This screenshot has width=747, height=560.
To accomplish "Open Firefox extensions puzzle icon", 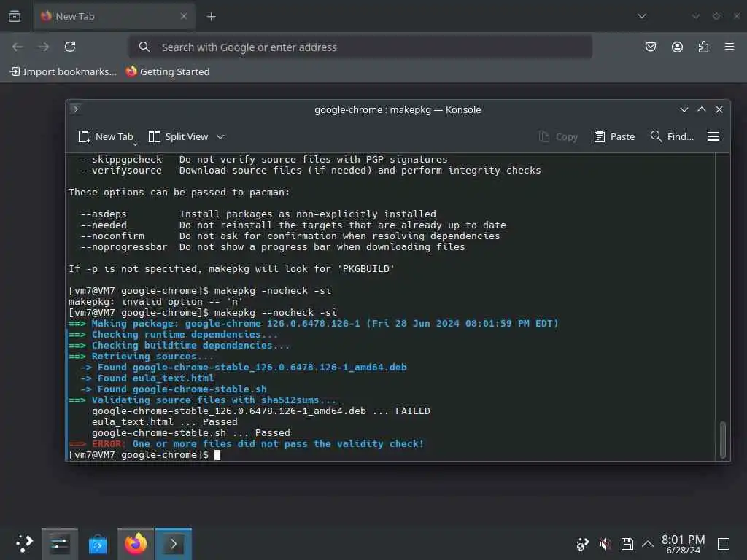I will [703, 47].
